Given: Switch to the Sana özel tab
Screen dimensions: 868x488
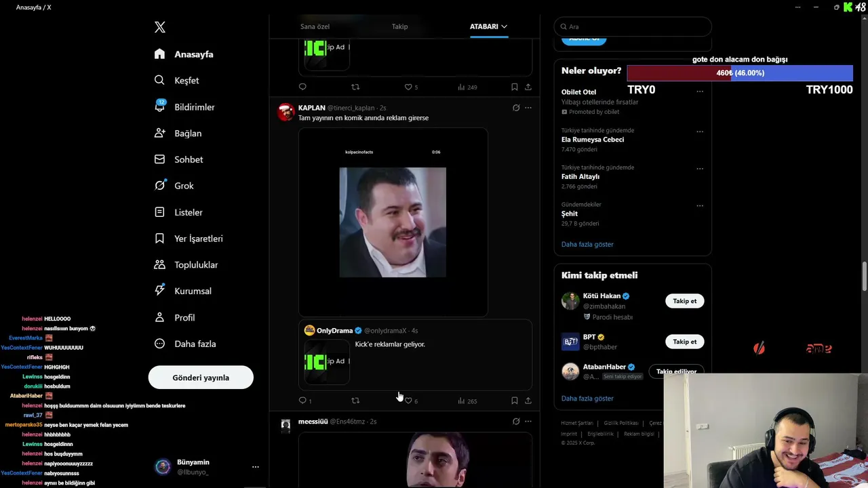Looking at the screenshot, I should coord(315,26).
